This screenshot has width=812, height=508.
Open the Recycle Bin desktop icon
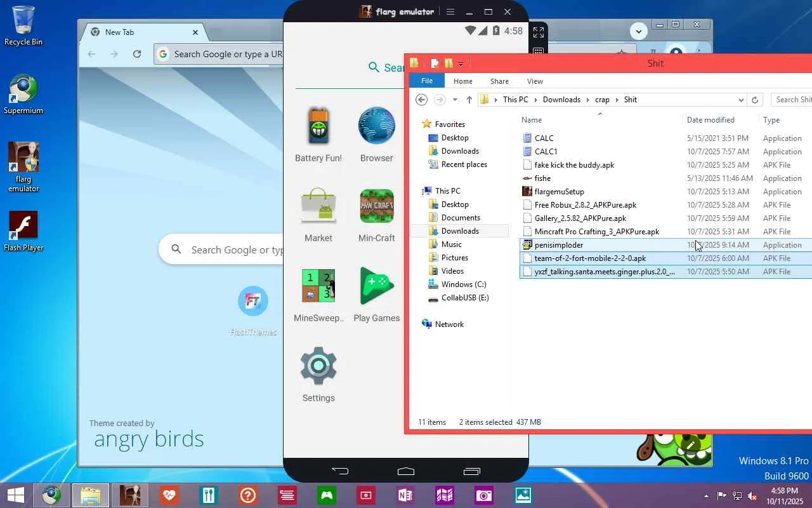(23, 26)
